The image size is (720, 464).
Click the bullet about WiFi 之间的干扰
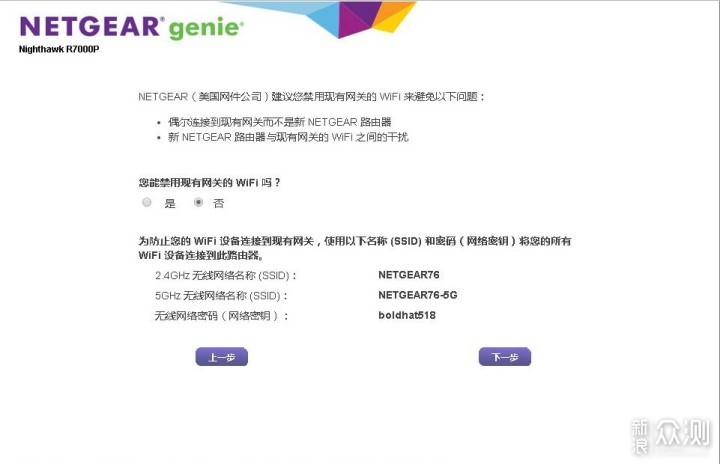point(288,137)
